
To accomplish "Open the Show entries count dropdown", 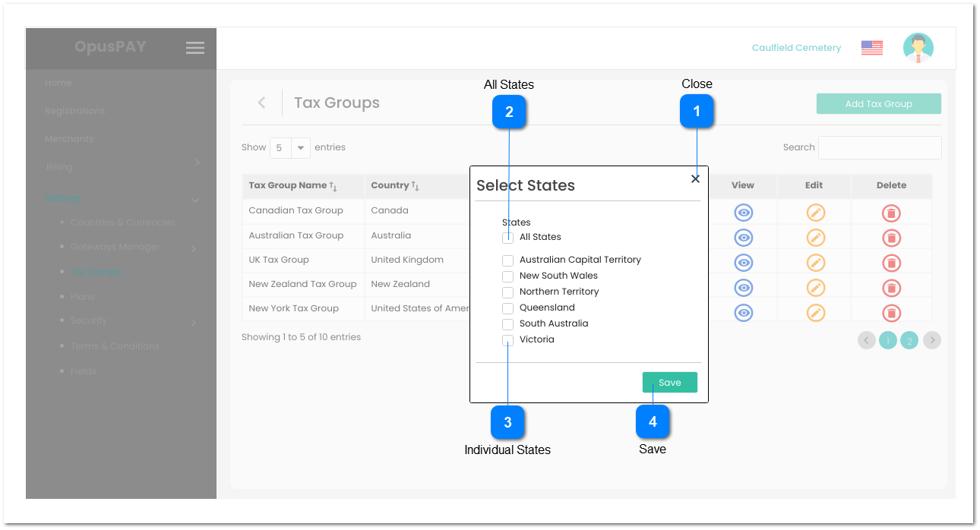I will tap(290, 148).
